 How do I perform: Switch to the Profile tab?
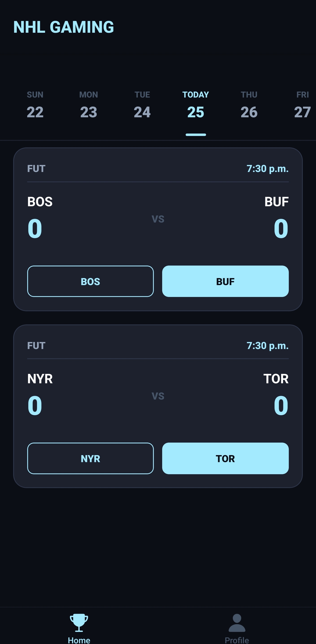pos(237,625)
